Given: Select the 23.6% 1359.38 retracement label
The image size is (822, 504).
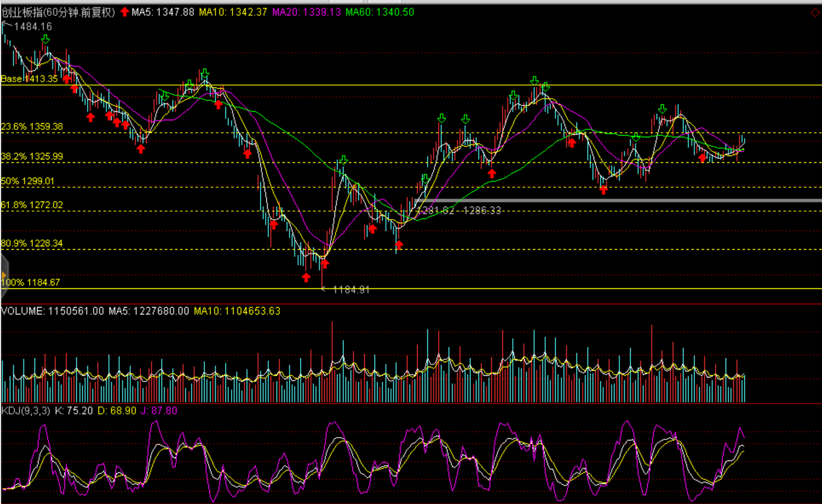Looking at the screenshot, I should pos(32,127).
